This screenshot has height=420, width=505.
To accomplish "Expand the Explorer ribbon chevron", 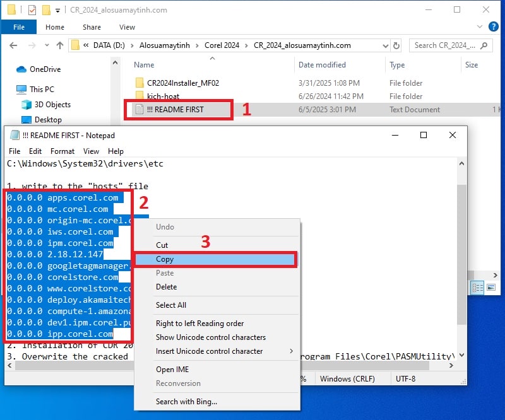I will tap(480, 26).
